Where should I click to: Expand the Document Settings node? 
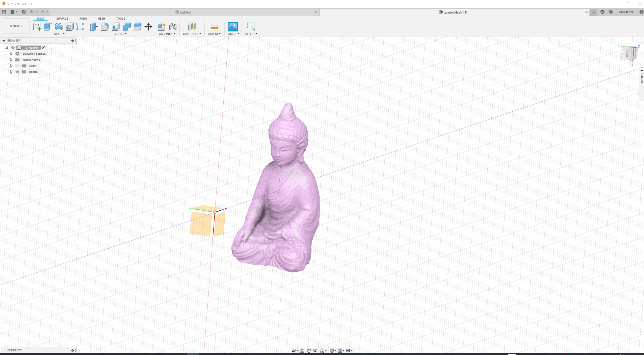11,54
